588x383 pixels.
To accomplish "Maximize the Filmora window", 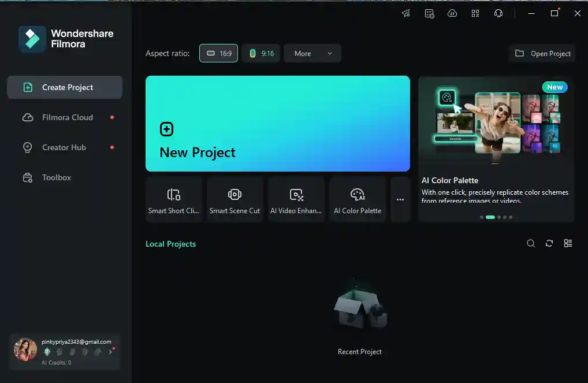I will pyautogui.click(x=554, y=13).
